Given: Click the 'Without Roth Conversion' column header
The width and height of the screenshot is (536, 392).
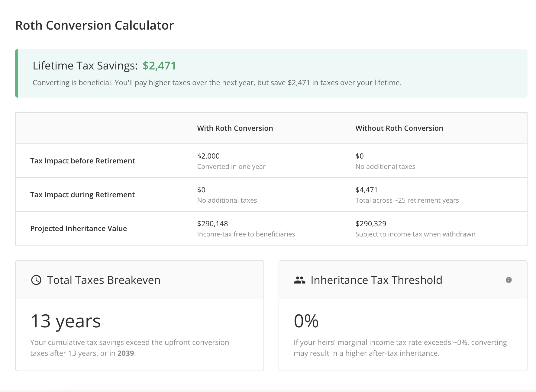Looking at the screenshot, I should (399, 128).
